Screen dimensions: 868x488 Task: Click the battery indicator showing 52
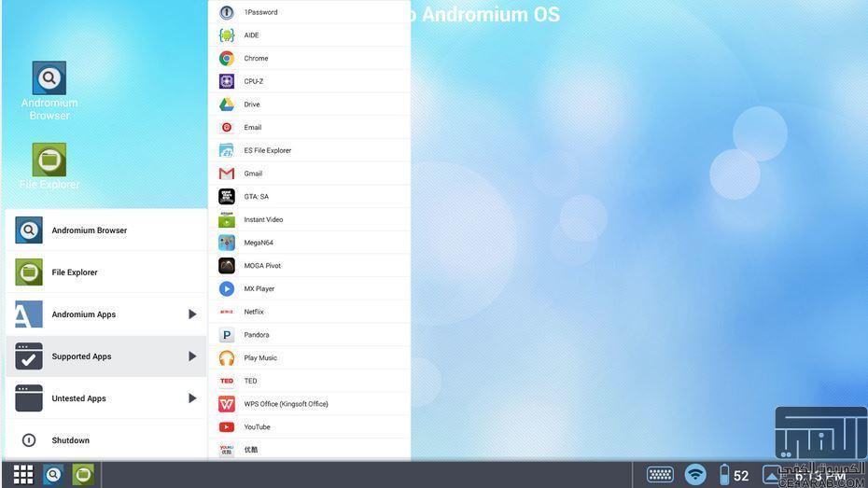point(734,475)
